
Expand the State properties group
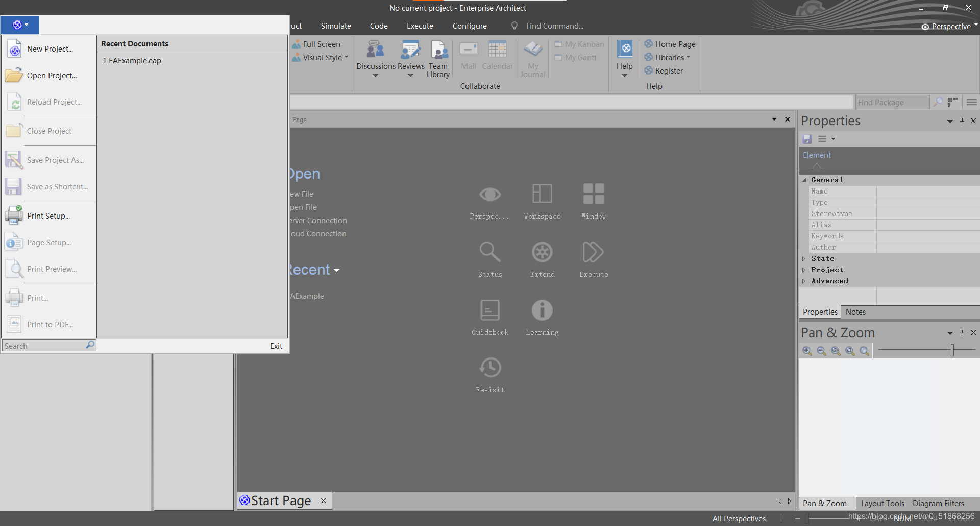[804, 259]
